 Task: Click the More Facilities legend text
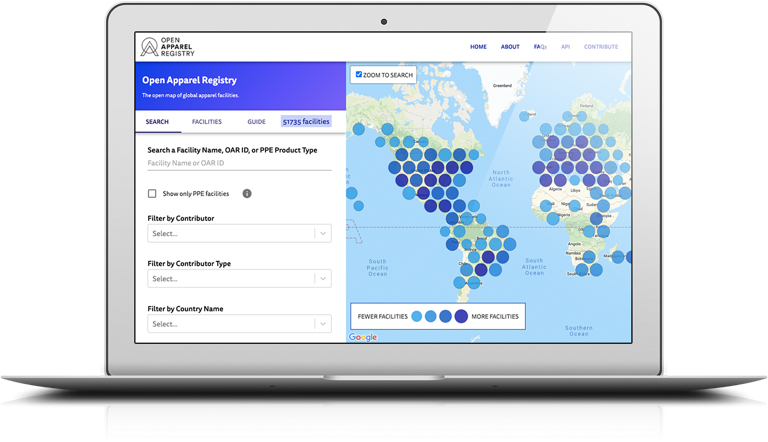pyautogui.click(x=495, y=317)
